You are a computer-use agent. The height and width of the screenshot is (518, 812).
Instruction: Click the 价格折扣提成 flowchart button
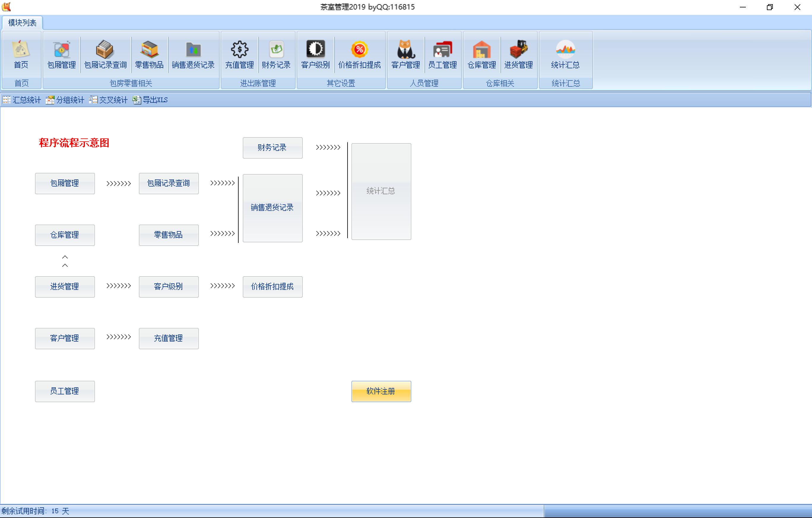pyautogui.click(x=272, y=287)
